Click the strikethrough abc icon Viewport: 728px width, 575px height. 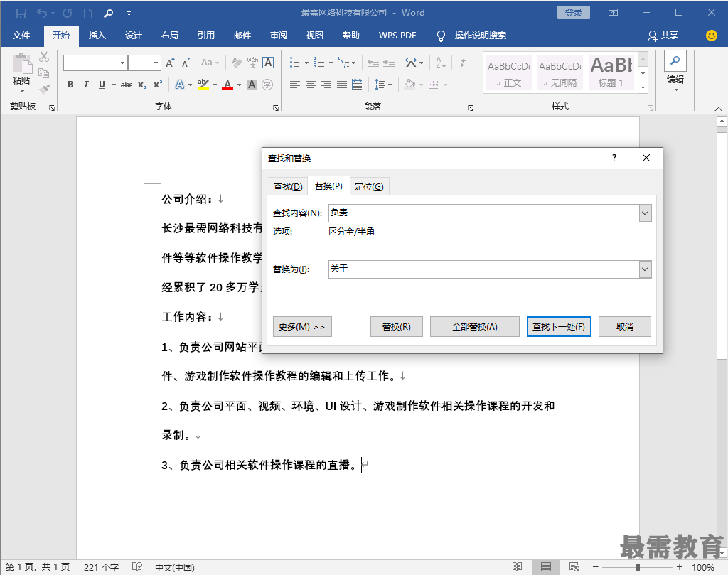tap(127, 85)
